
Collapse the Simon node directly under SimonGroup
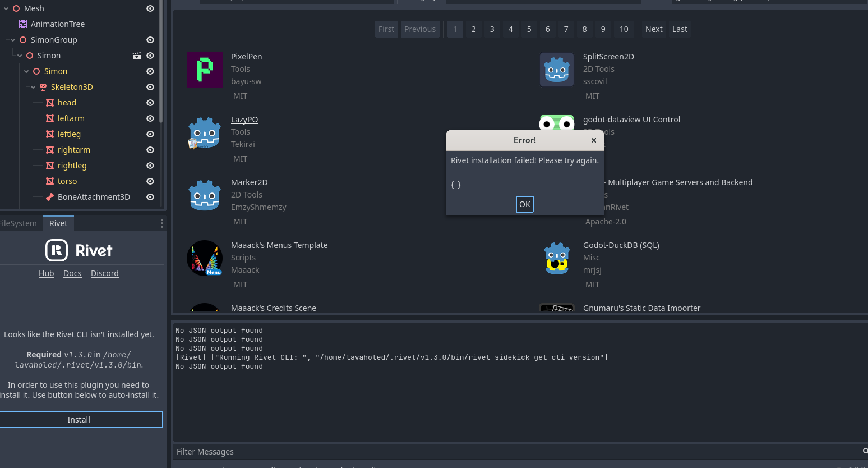click(x=20, y=56)
